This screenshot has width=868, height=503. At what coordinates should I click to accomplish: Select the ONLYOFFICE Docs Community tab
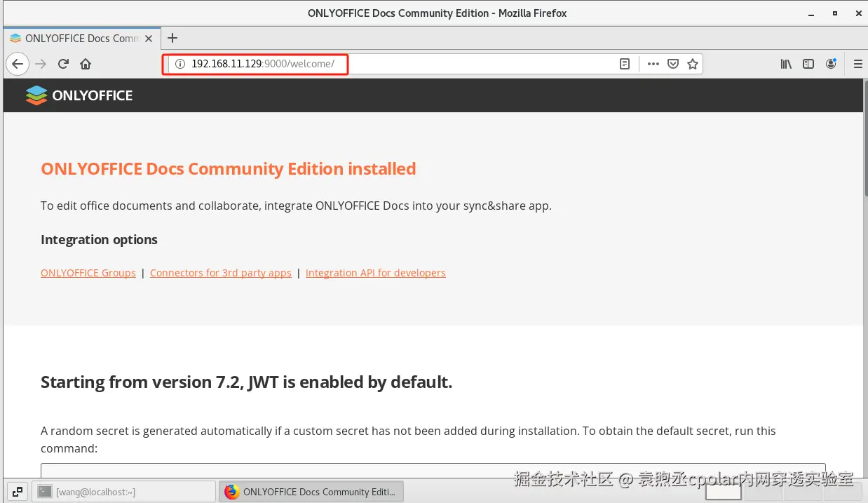click(81, 39)
